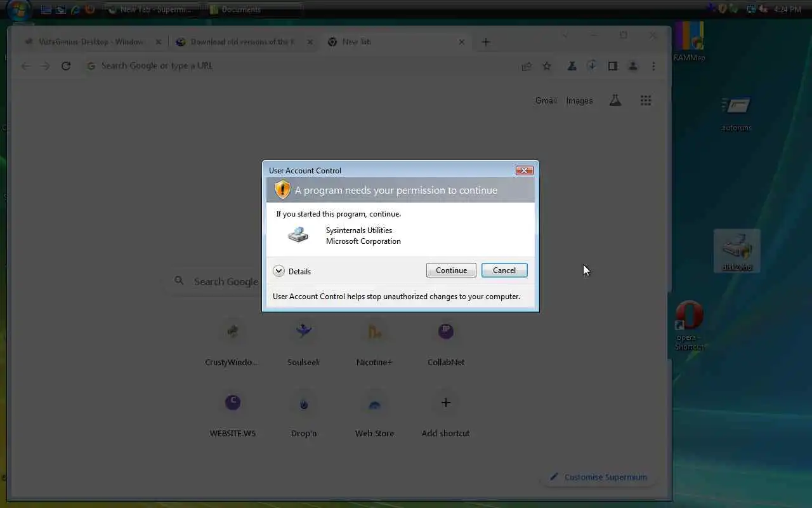812x508 pixels.
Task: Open the RAMMap desktop icon
Action: click(x=689, y=42)
